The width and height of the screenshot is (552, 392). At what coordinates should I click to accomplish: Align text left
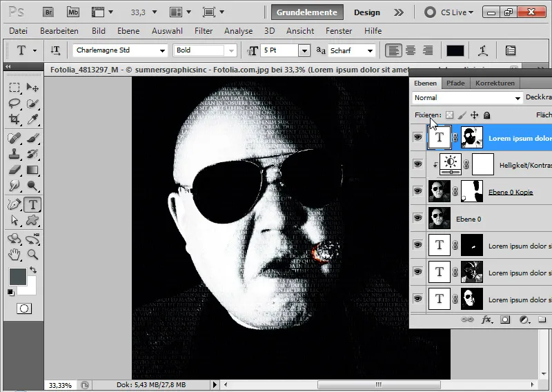(x=393, y=50)
